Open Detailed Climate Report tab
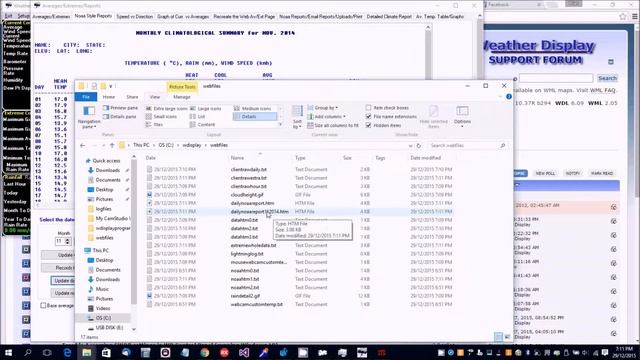 pos(389,17)
